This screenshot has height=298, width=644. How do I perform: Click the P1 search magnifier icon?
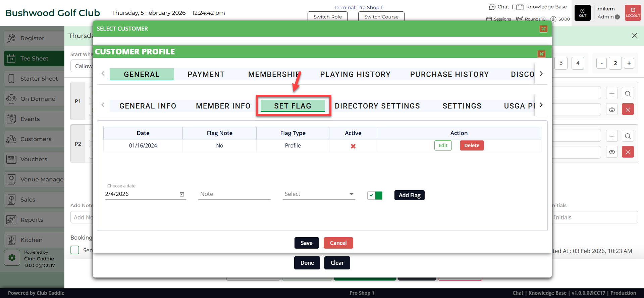coord(628,93)
